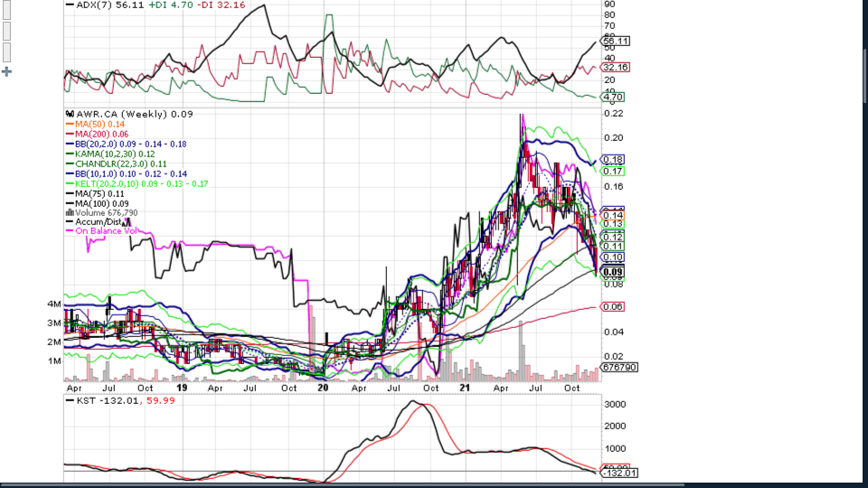Click the 0.16 price axis label

pyautogui.click(x=612, y=186)
